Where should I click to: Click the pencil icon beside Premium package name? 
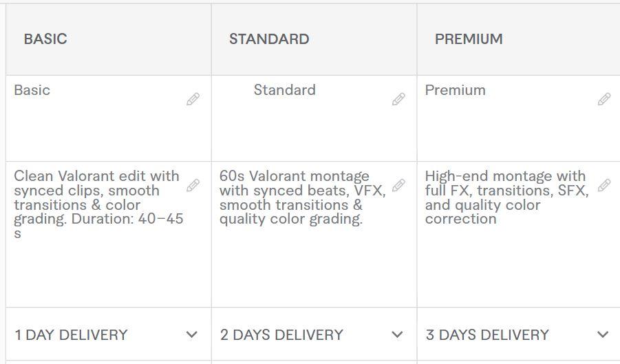pos(604,100)
